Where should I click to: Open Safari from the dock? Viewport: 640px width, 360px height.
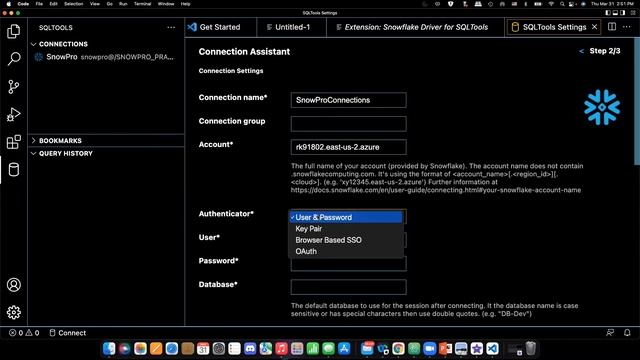click(x=171, y=349)
